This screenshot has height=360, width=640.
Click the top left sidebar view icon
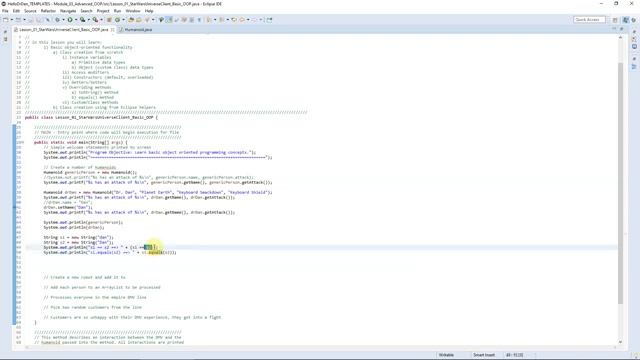click(x=5, y=32)
